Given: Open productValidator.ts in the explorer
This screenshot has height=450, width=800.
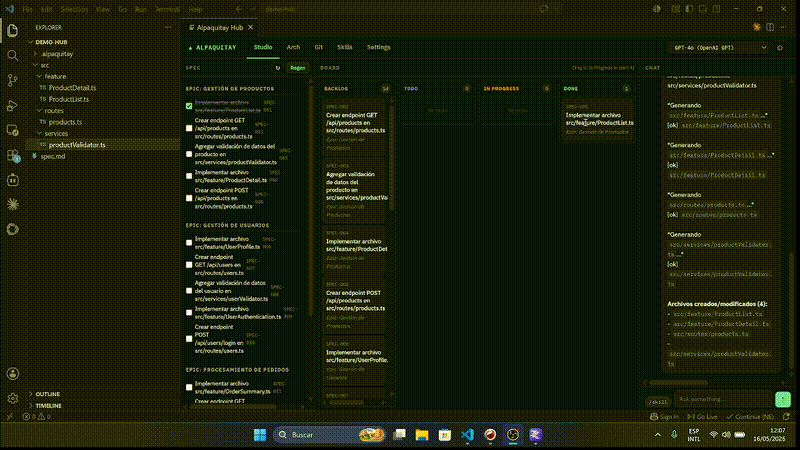Looking at the screenshot, I should (77, 145).
